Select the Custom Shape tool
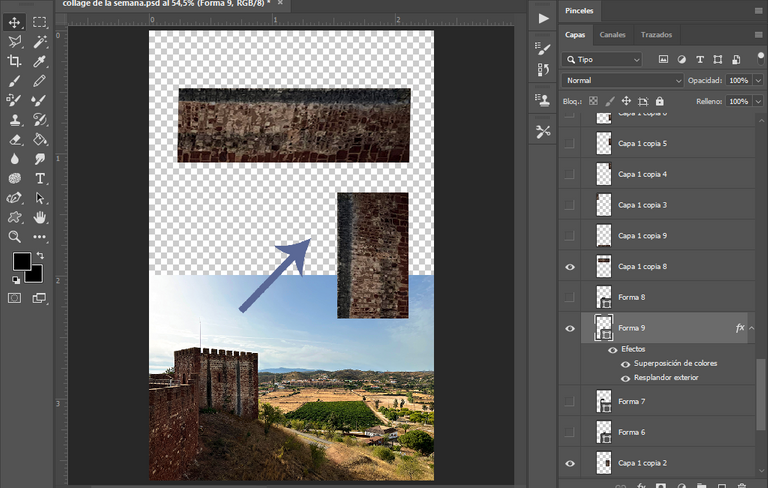The image size is (768, 488). 14,217
